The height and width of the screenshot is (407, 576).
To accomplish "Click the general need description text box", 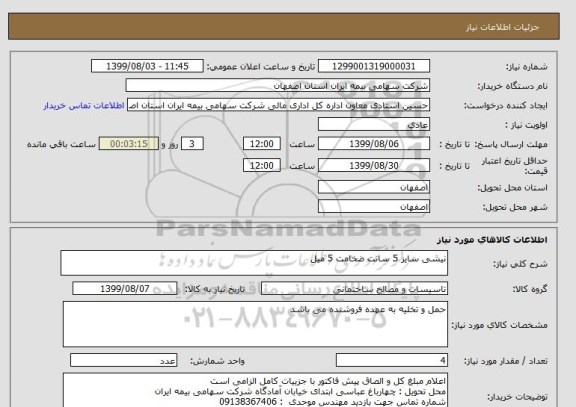I will (x=254, y=263).
